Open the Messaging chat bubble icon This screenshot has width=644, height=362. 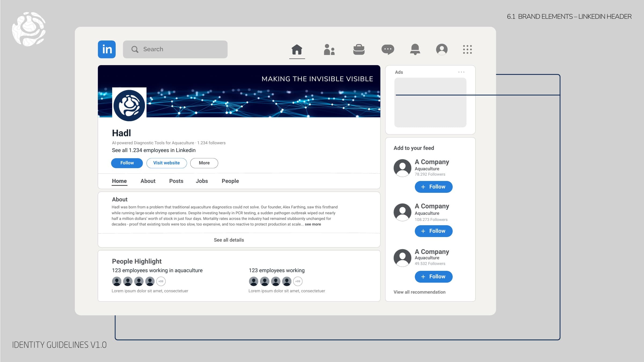(x=388, y=50)
